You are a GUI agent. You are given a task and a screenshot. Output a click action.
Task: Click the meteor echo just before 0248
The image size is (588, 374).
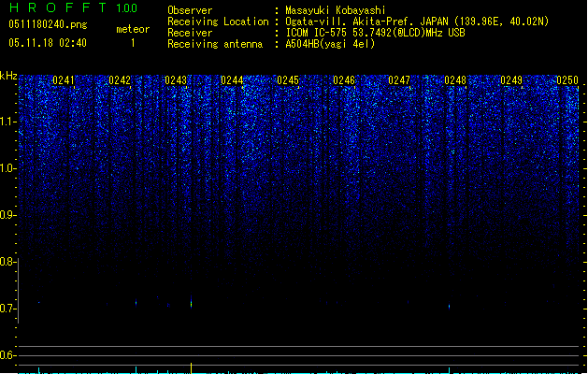click(450, 307)
